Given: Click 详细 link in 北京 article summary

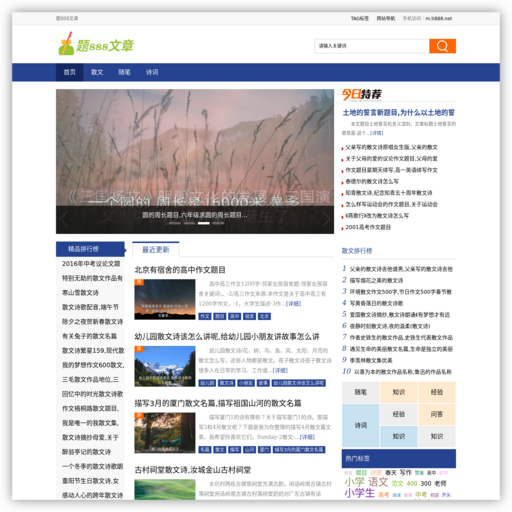Looking at the screenshot, I should (293, 304).
